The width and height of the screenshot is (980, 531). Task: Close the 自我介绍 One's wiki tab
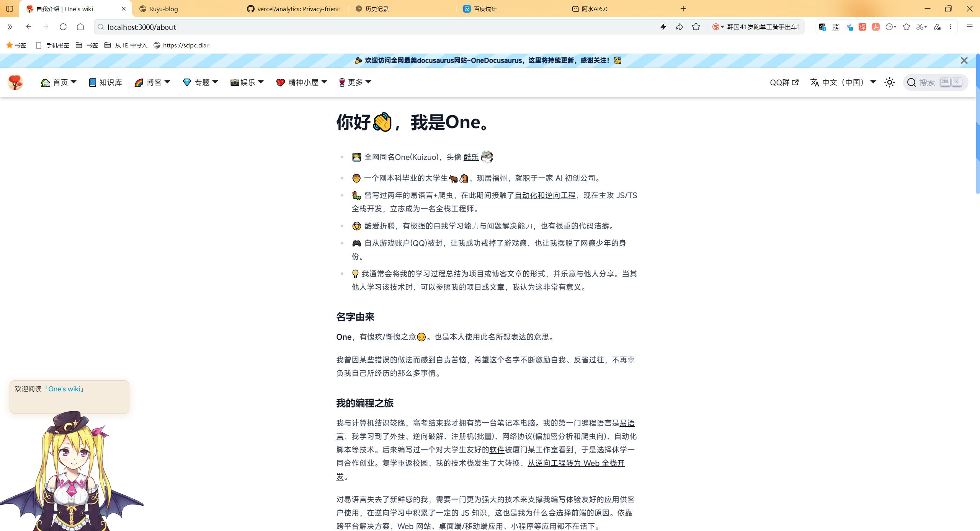124,9
